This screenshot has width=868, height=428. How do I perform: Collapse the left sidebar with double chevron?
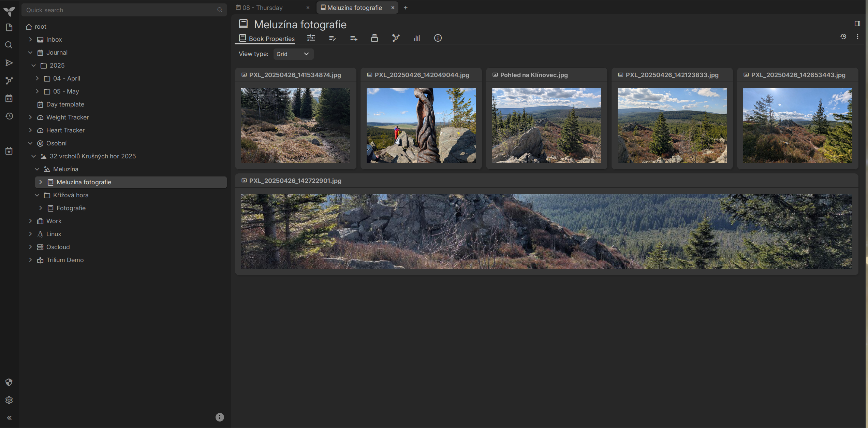pos(9,418)
